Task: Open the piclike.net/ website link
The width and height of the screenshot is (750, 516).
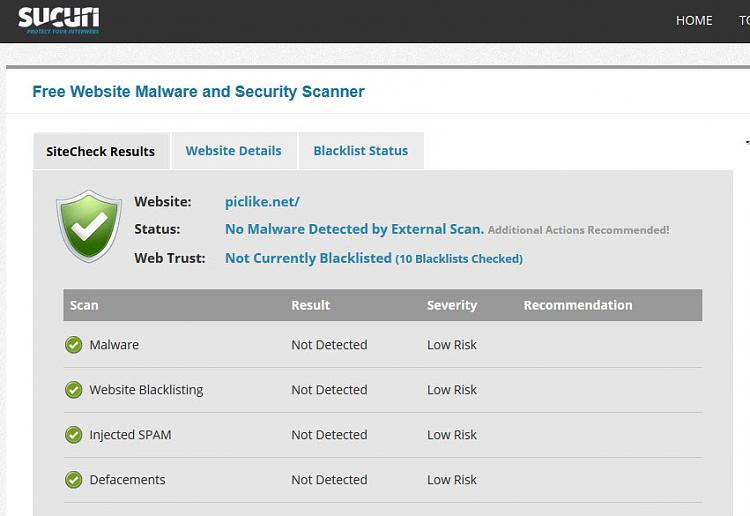Action: (262, 202)
